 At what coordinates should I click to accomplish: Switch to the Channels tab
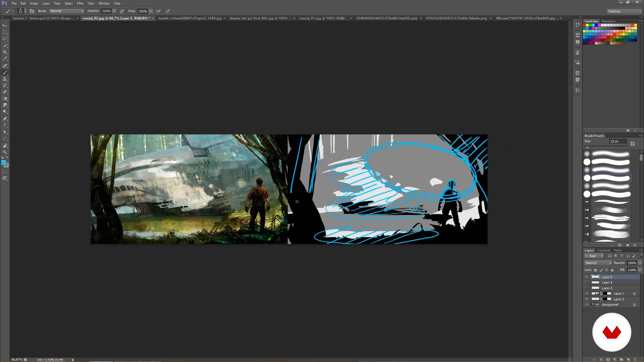[603, 250]
